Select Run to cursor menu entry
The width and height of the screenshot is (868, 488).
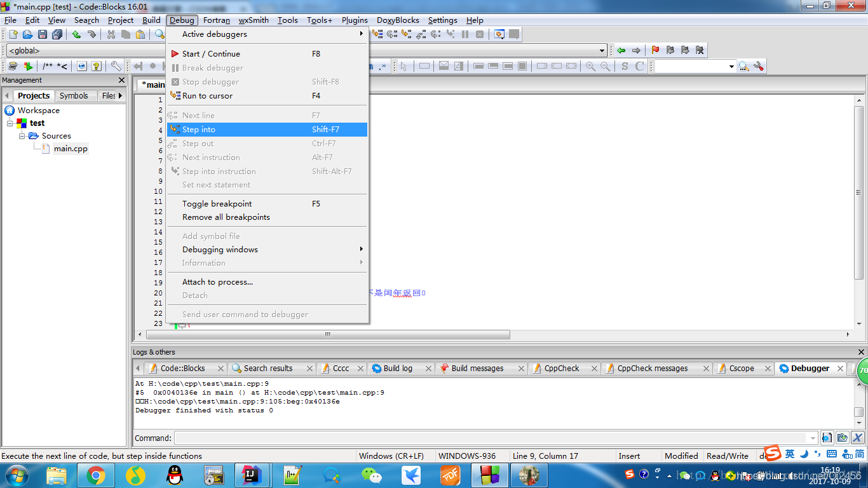267,96
